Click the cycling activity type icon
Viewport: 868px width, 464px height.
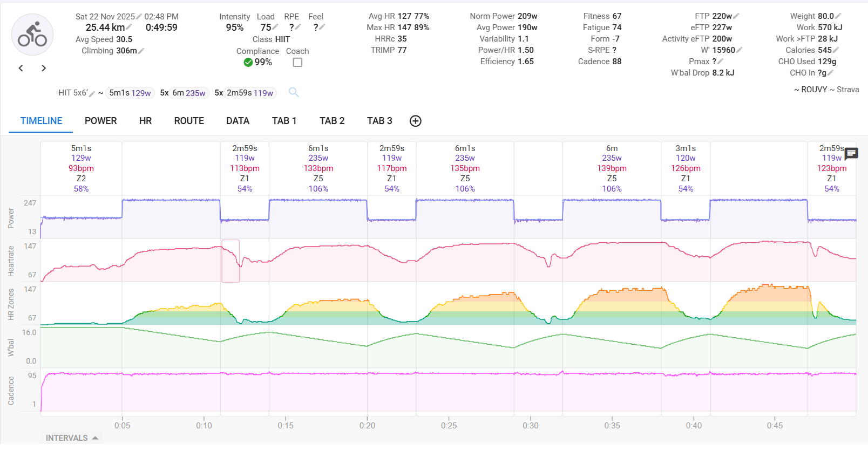click(32, 35)
